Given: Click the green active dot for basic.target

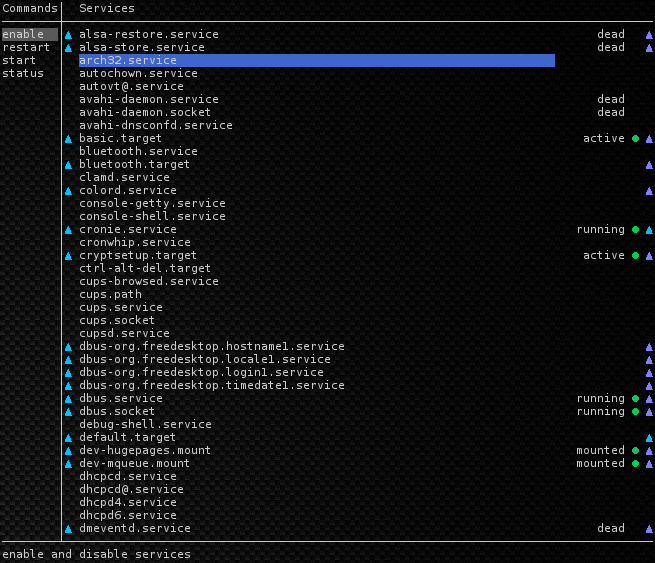Looking at the screenshot, I should 635,139.
